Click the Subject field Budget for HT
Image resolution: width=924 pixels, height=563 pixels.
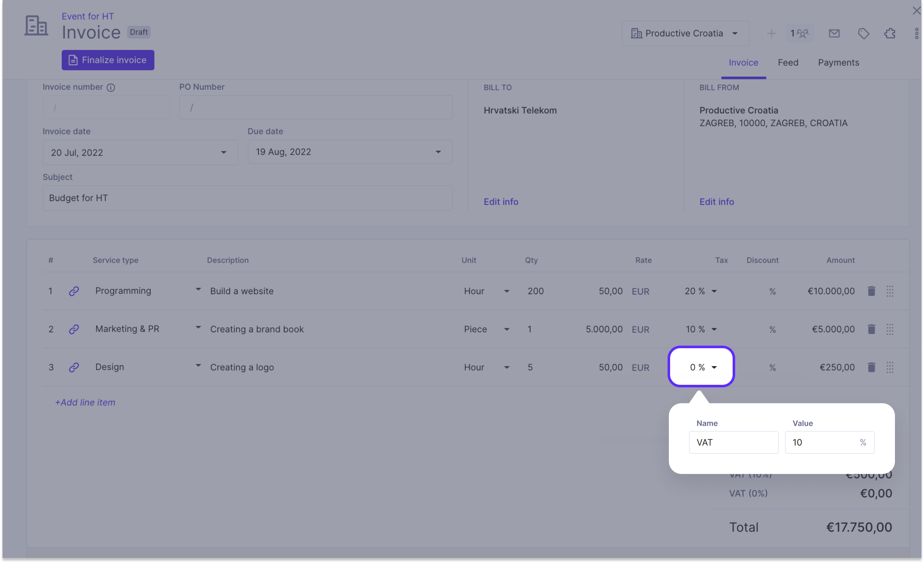tap(248, 198)
